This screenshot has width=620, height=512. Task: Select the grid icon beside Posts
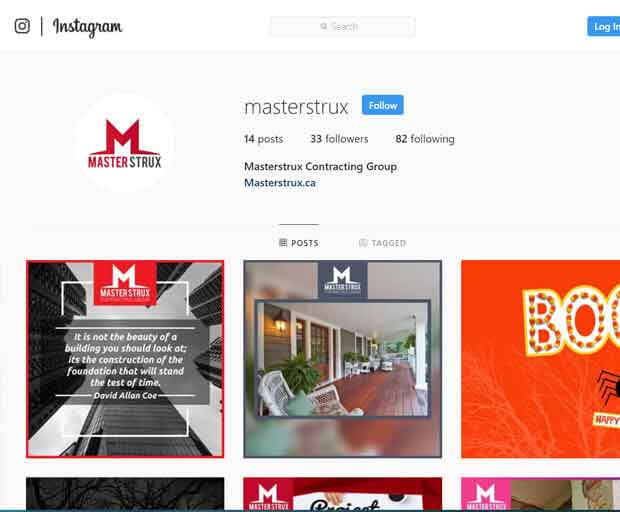283,242
